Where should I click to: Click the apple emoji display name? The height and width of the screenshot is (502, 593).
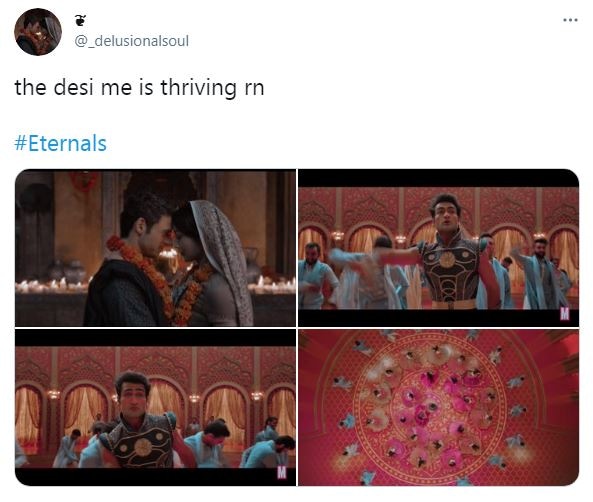[x=81, y=20]
